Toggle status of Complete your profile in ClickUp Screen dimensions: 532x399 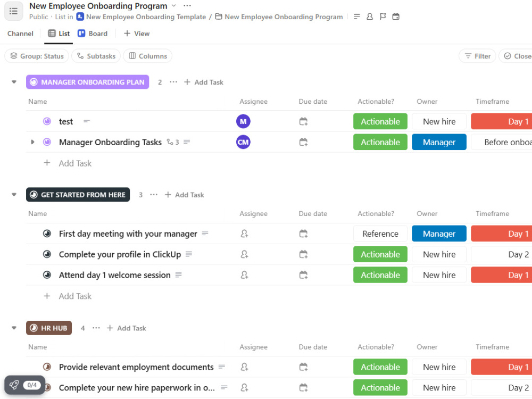pyautogui.click(x=47, y=254)
